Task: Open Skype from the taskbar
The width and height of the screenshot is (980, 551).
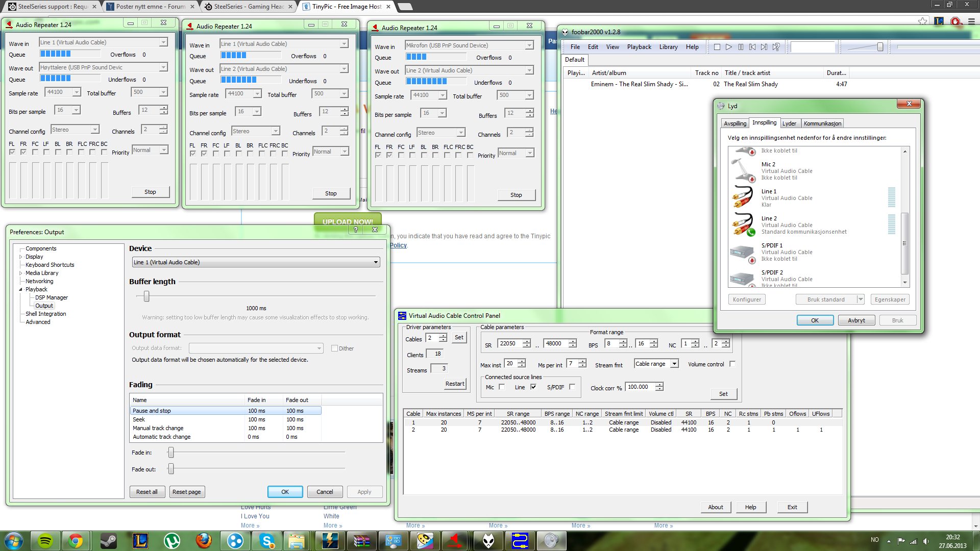Action: [267, 541]
